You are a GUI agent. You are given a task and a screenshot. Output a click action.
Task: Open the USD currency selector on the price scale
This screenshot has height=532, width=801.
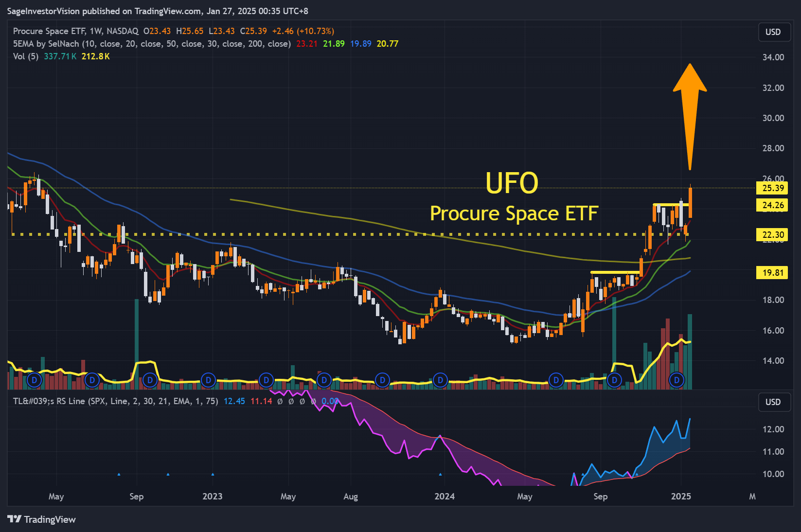(773, 32)
